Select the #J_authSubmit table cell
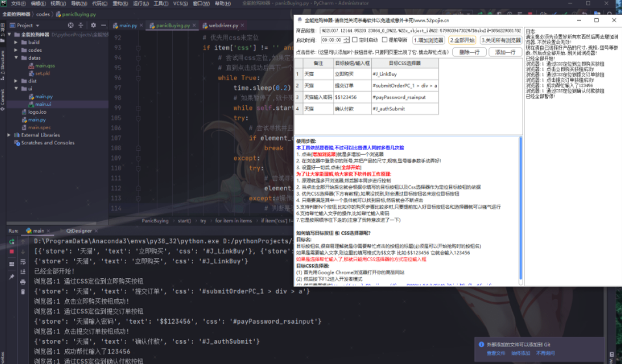 pos(405,109)
